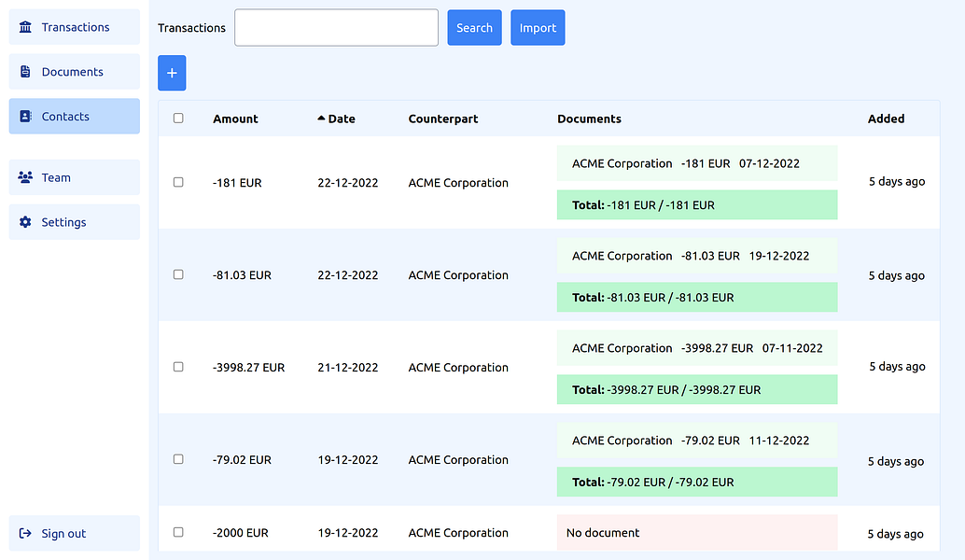The image size is (965, 560).
Task: Sort the table by Counterpart column
Action: 443,119
